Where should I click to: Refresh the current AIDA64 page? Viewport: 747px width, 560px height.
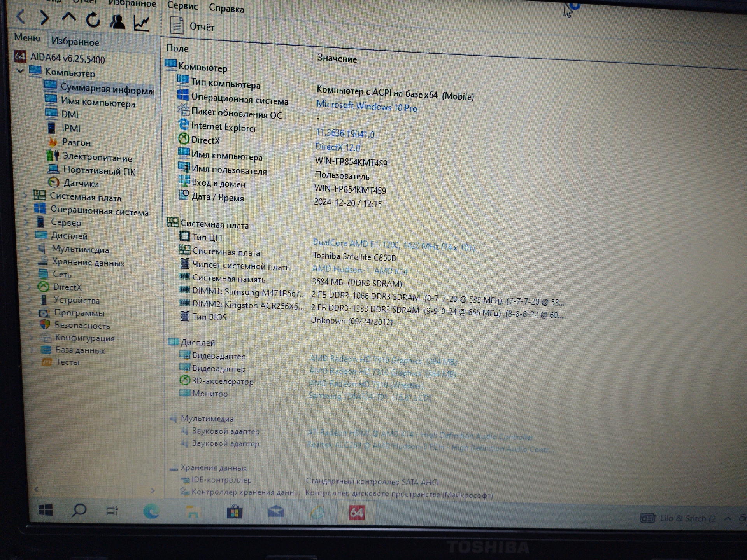click(93, 20)
